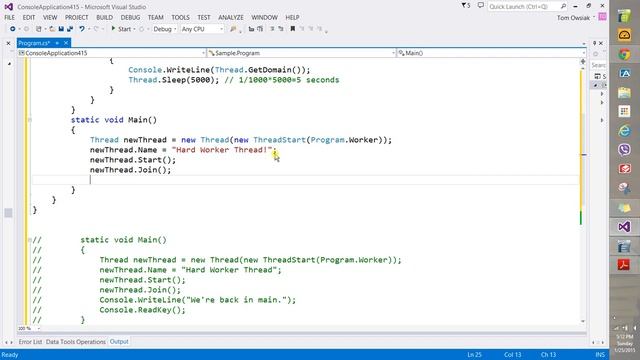Close the Program.cs tab
The width and height of the screenshot is (640, 360).
coord(66,43)
